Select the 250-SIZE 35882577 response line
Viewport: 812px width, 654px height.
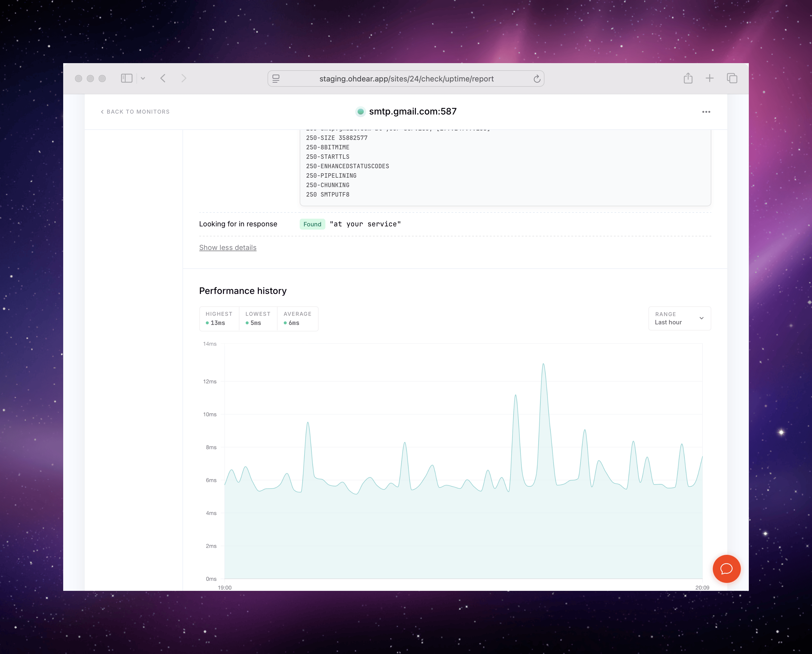pyautogui.click(x=337, y=138)
